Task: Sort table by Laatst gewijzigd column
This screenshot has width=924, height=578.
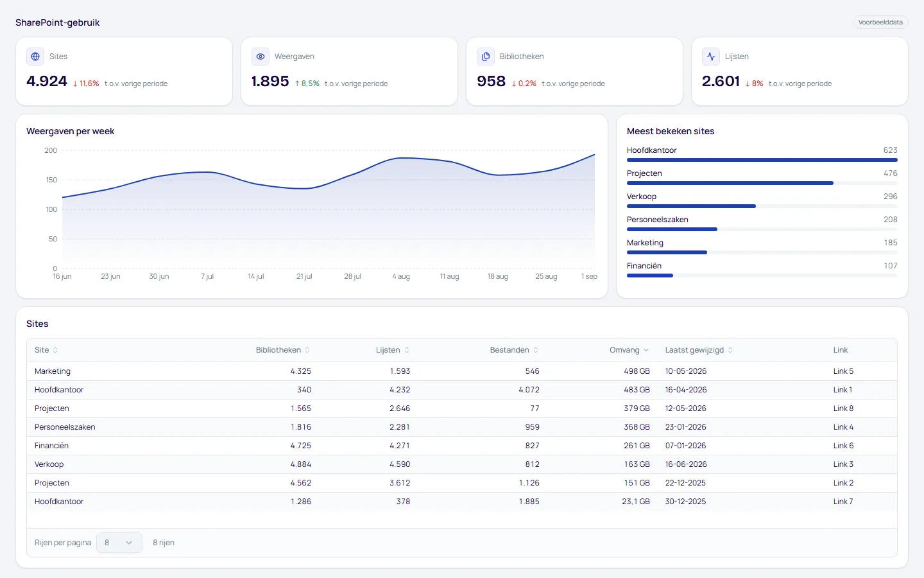Action: click(699, 350)
